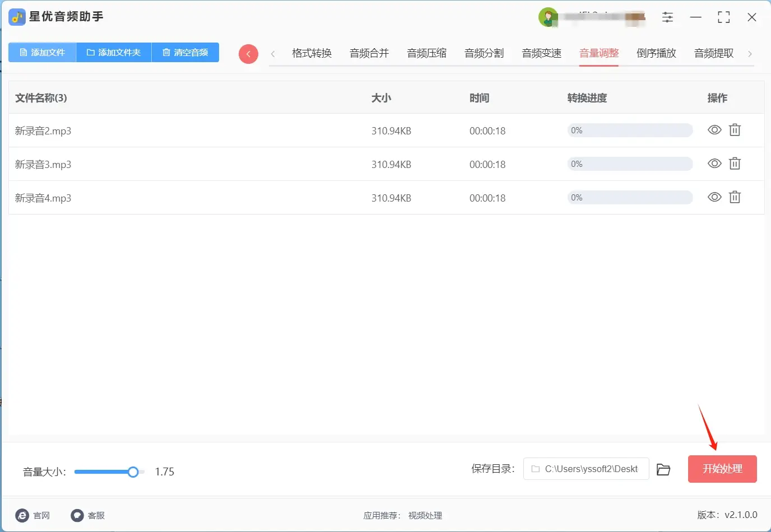Clear all audio with 清空音频
771x532 pixels.
(x=185, y=52)
